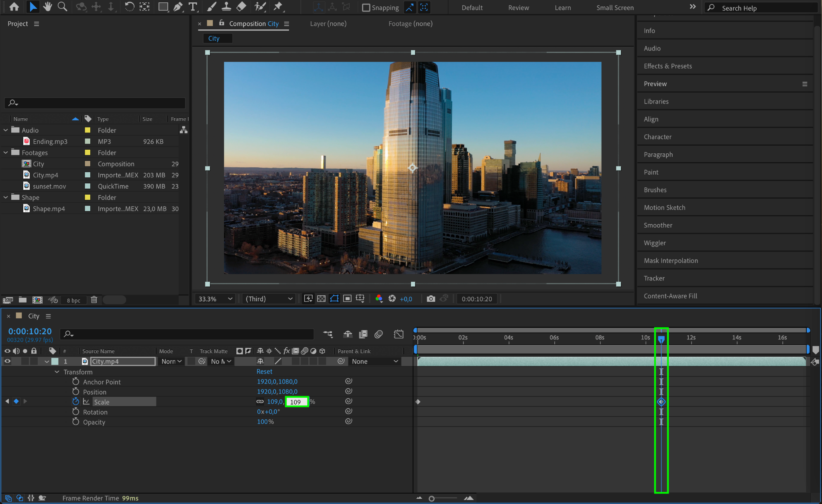Collapse the Transform property group

pyautogui.click(x=57, y=372)
